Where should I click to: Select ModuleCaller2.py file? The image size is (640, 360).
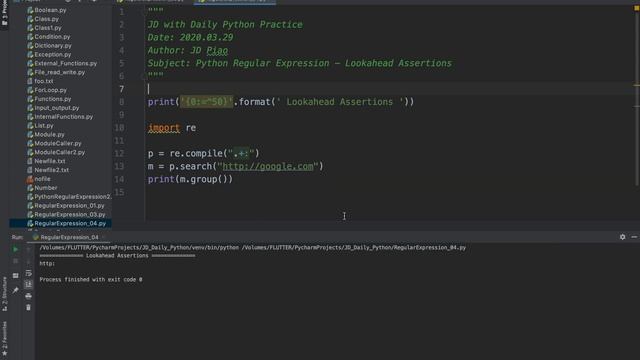point(60,152)
